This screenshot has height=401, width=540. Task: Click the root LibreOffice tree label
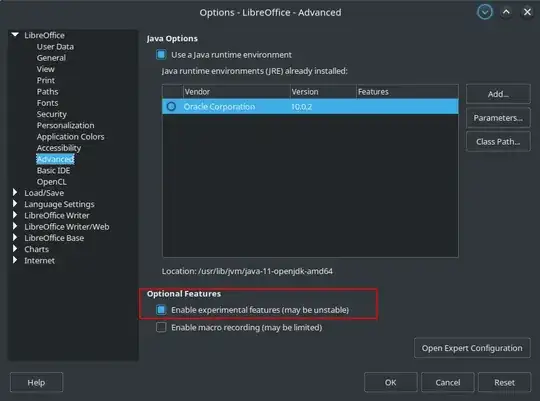pyautogui.click(x=44, y=35)
